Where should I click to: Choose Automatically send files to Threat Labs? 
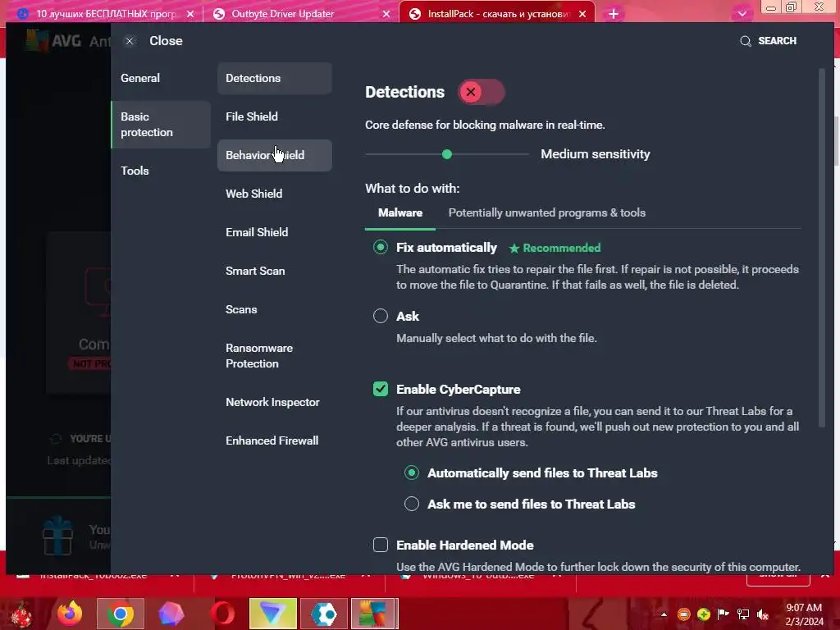(412, 473)
